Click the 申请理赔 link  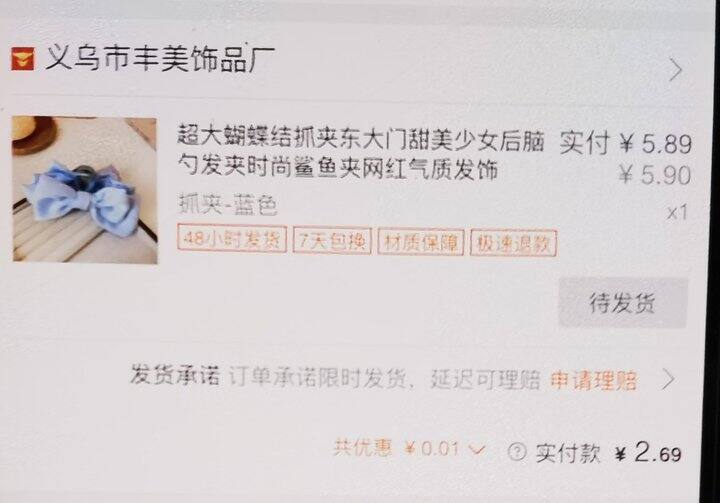[x=593, y=380]
